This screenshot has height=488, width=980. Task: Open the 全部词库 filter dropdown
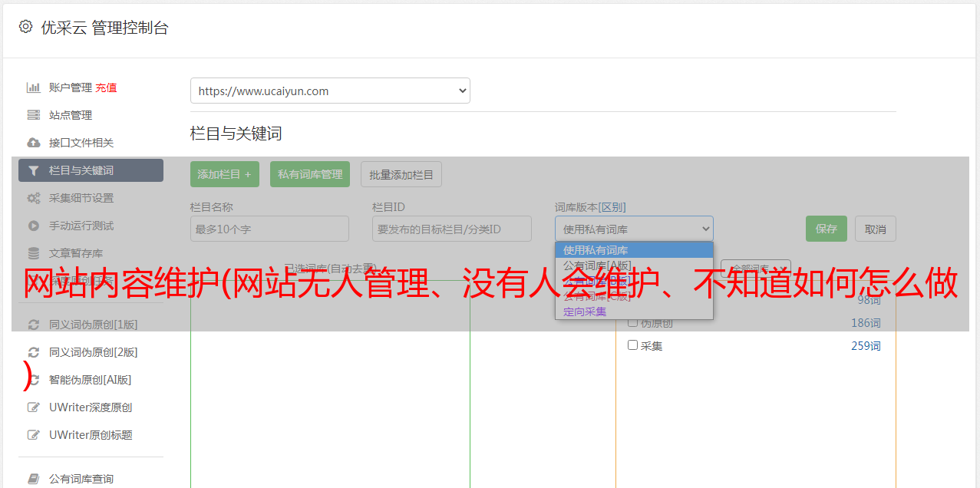[755, 269]
